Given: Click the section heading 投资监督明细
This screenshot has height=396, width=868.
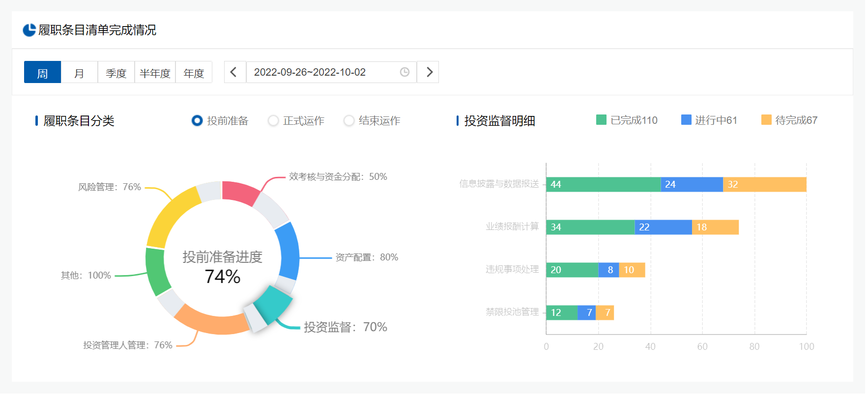Looking at the screenshot, I should click(x=500, y=121).
